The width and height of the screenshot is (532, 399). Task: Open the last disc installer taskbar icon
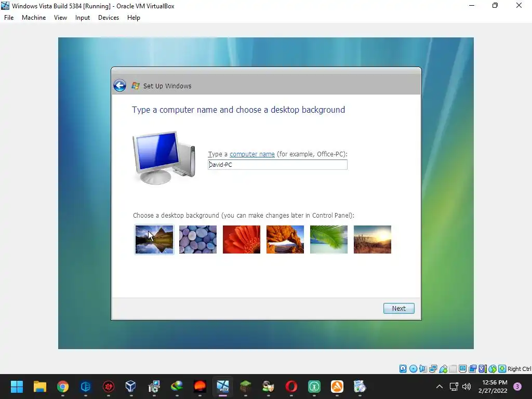pyautogui.click(x=360, y=387)
